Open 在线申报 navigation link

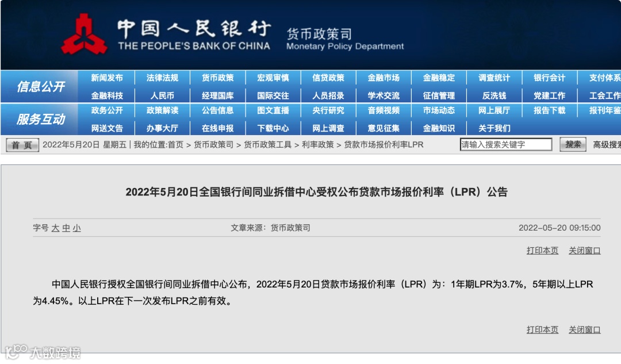click(x=218, y=128)
